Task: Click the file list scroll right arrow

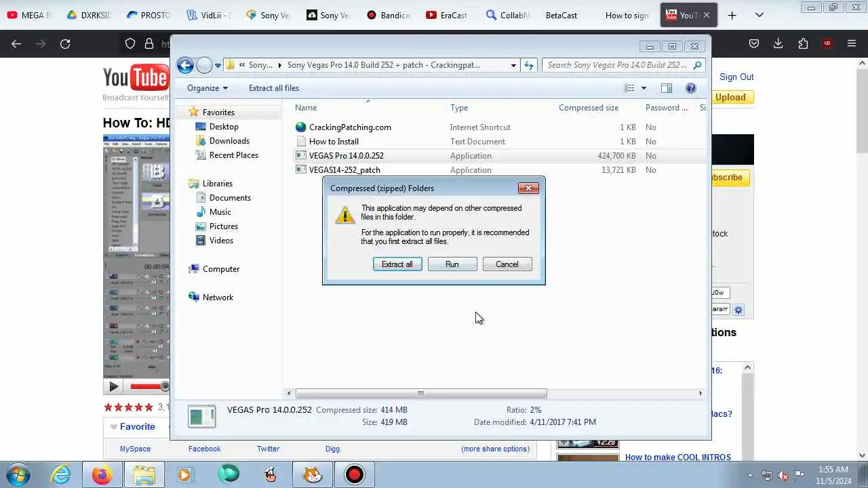Action: pyautogui.click(x=701, y=393)
